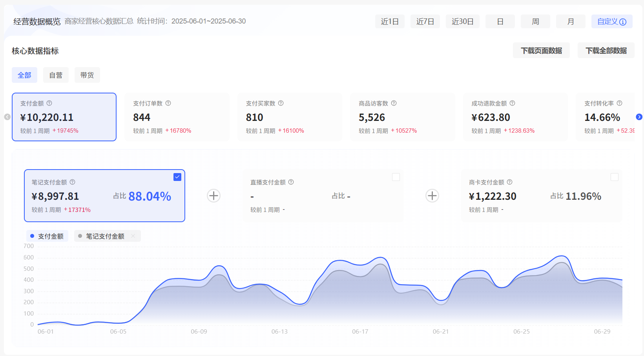Click help icon beside 直播支付金额
Image resolution: width=644 pixels, height=356 pixels.
point(291,182)
